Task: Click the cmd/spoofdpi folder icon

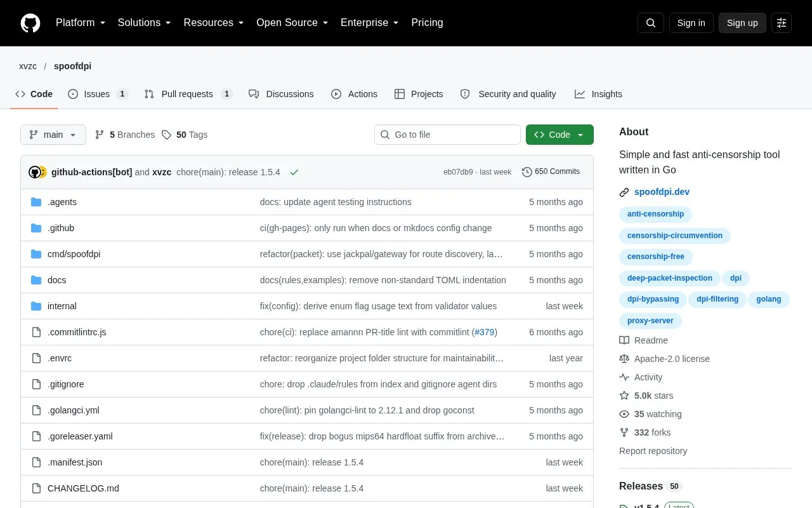Action: point(36,254)
